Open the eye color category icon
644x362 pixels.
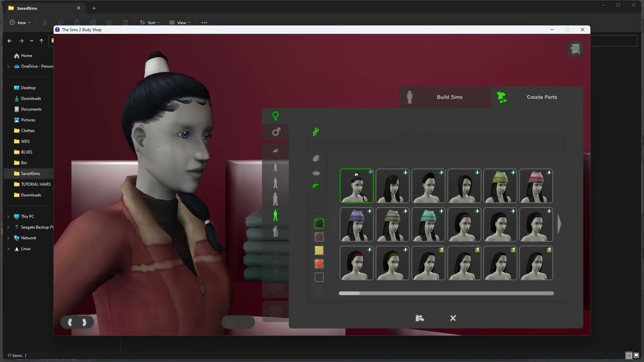point(316,173)
